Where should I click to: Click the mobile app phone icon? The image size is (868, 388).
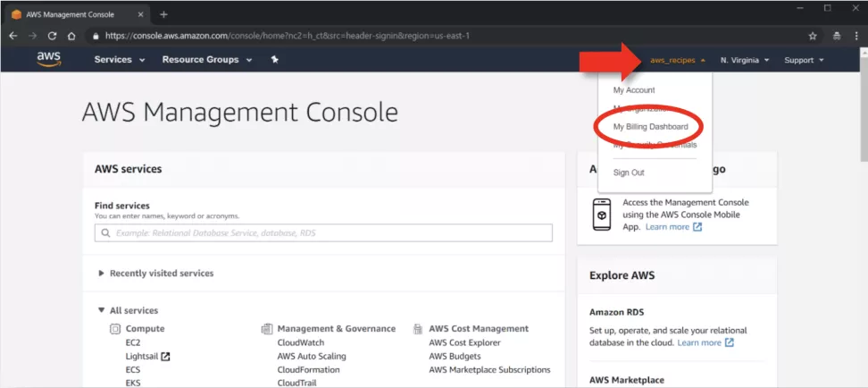coord(602,215)
